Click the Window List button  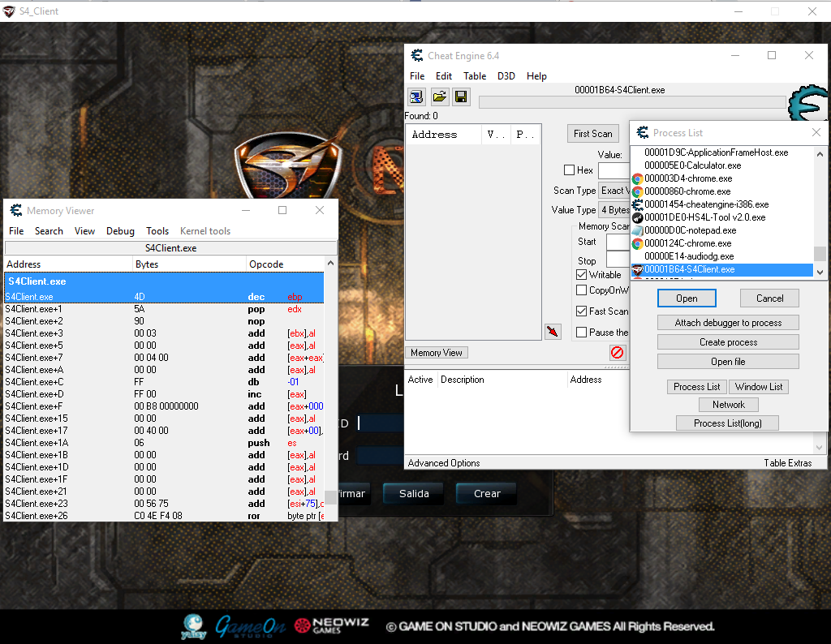click(759, 387)
